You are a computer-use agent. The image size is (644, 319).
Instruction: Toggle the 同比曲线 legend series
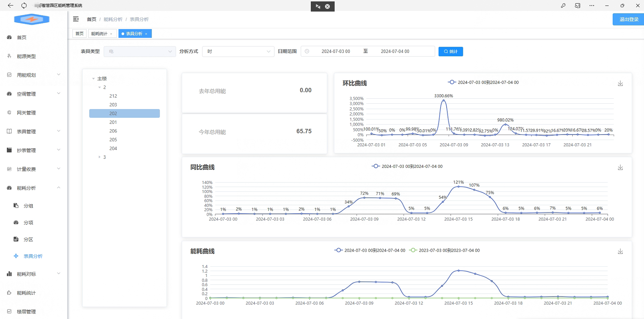pos(407,166)
